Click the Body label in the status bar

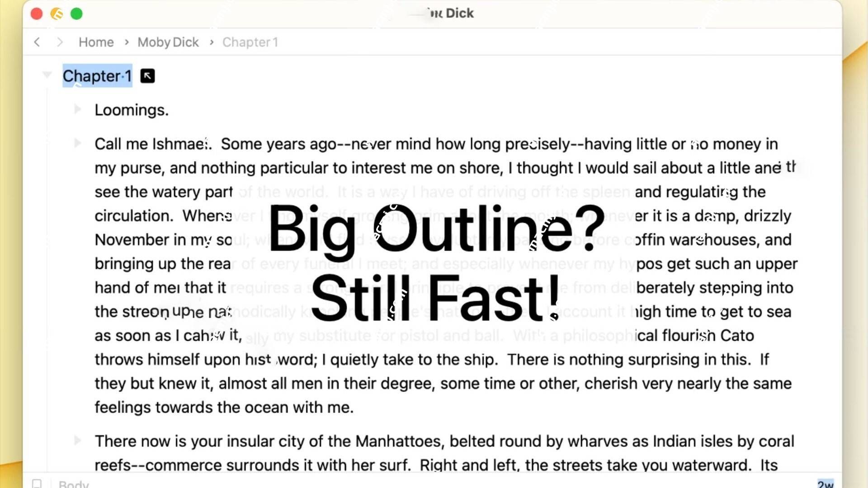[x=73, y=484]
